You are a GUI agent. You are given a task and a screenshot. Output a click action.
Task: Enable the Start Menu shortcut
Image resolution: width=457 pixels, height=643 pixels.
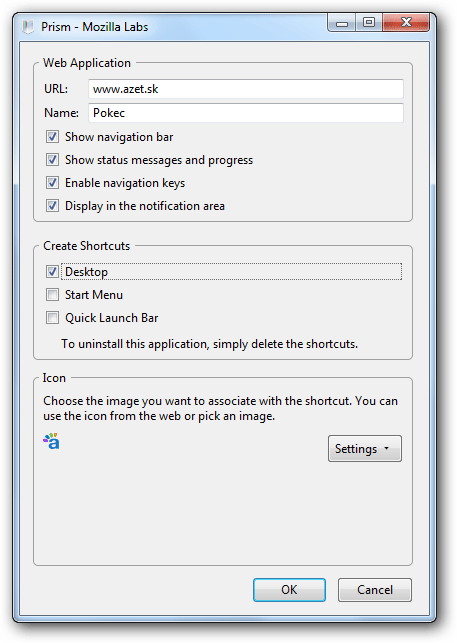click(52, 294)
